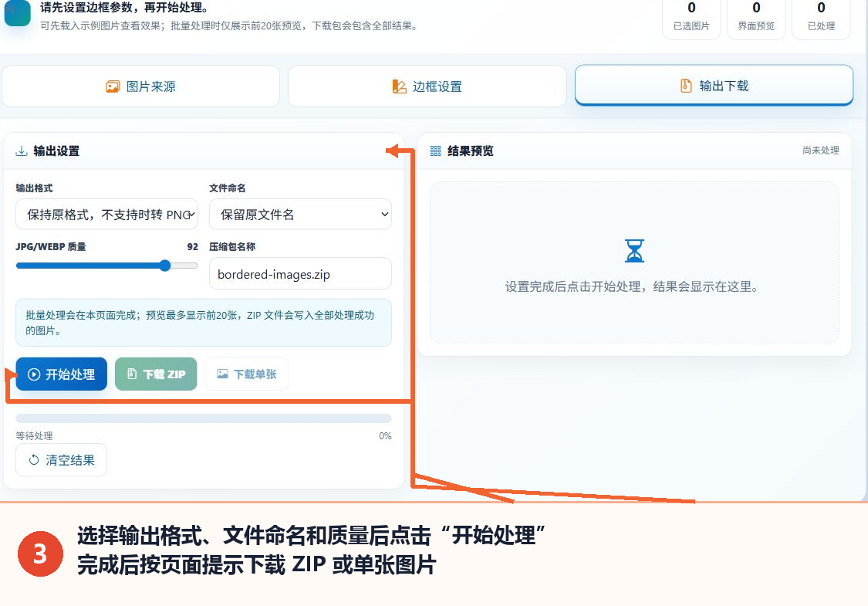Viewport: 868px width, 606px height.
Task: Click the 尚未处理 status text
Action: 821,150
